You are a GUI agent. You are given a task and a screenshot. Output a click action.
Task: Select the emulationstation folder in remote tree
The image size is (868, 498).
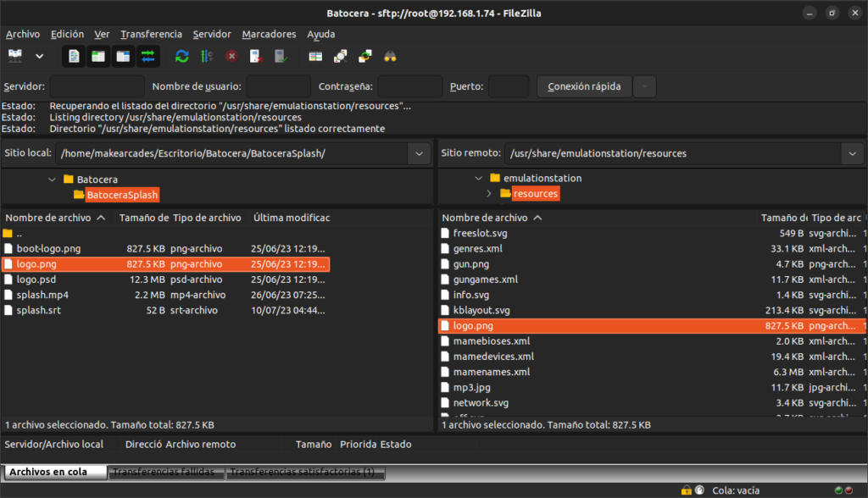coord(542,178)
